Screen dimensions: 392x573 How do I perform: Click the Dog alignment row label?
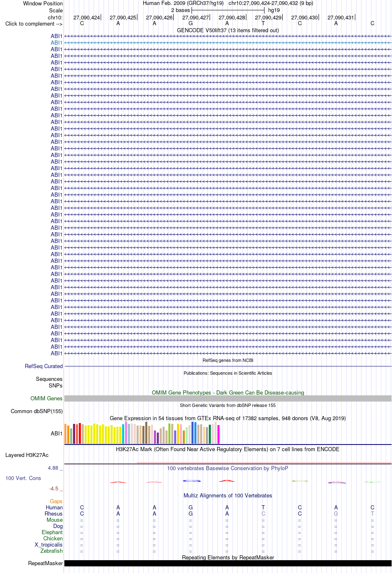[x=58, y=526]
